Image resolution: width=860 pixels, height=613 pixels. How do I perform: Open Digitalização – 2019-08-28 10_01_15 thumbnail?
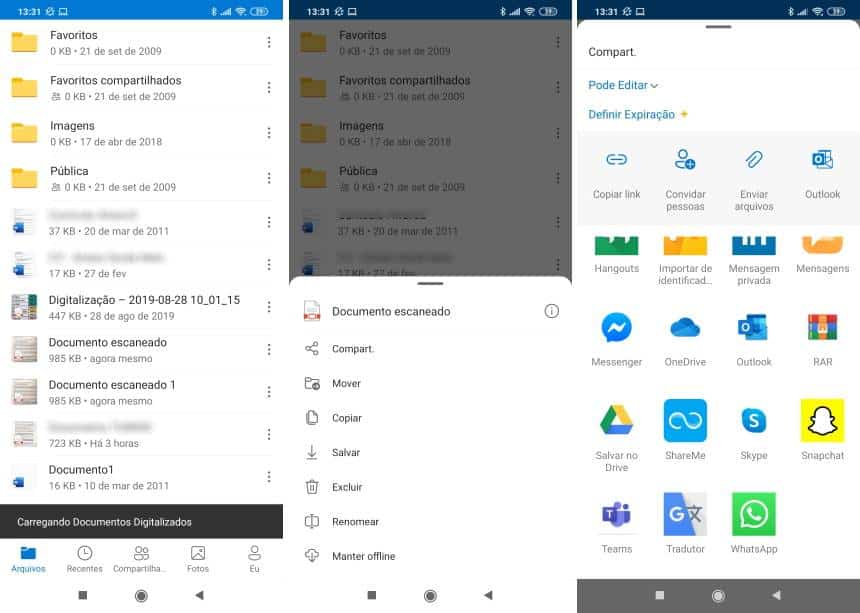pos(24,307)
